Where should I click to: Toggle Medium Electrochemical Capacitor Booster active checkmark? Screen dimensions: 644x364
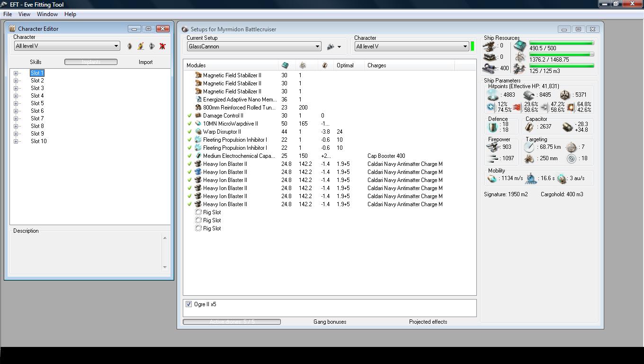click(x=189, y=156)
